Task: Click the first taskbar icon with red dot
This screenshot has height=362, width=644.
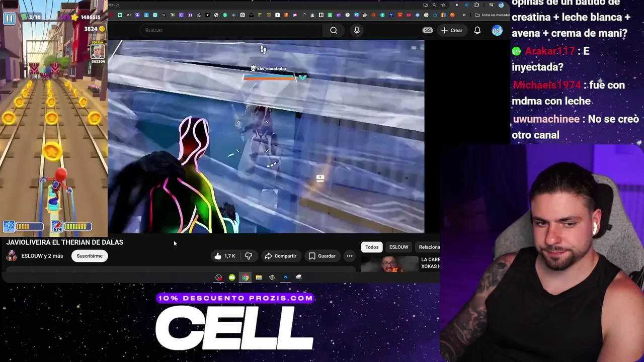Action: point(218,278)
